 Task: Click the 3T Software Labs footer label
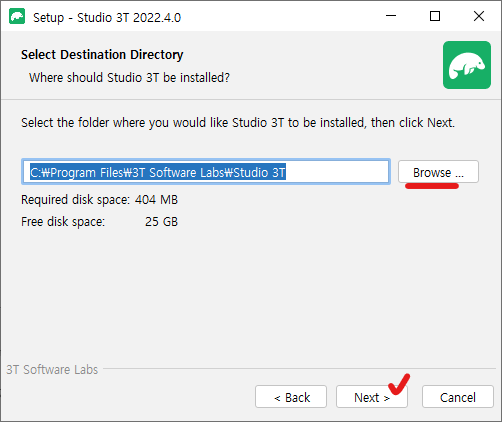coord(52,369)
